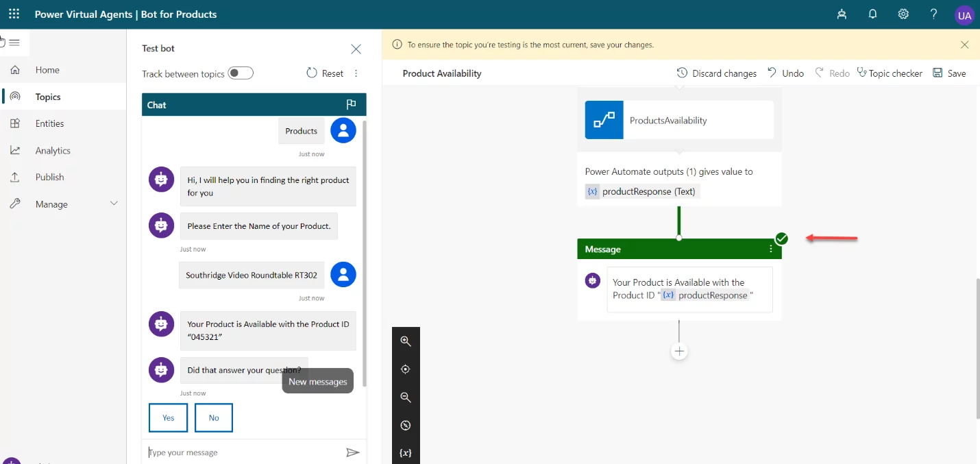Focus the Type your message field
This screenshot has width=980, height=464.
(x=244, y=452)
